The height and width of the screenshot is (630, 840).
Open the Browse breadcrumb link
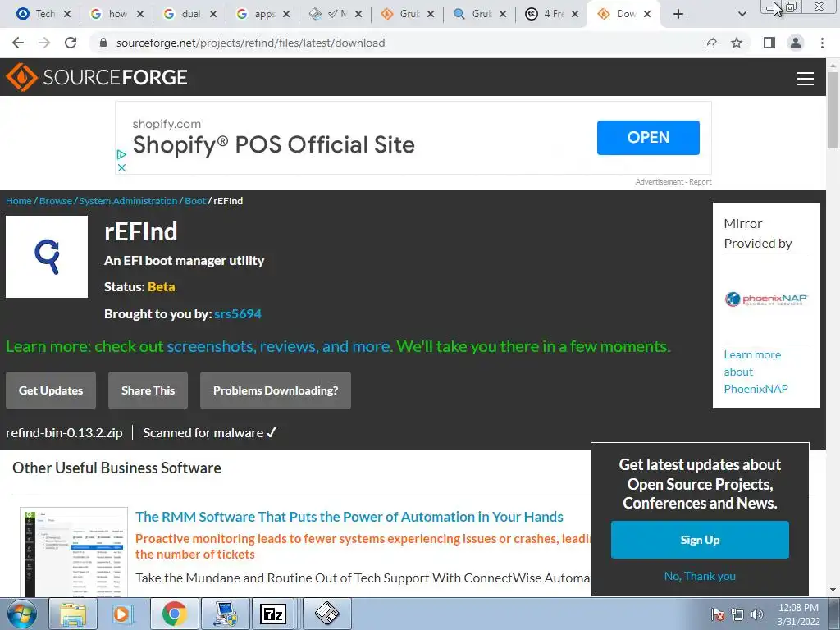(x=56, y=201)
